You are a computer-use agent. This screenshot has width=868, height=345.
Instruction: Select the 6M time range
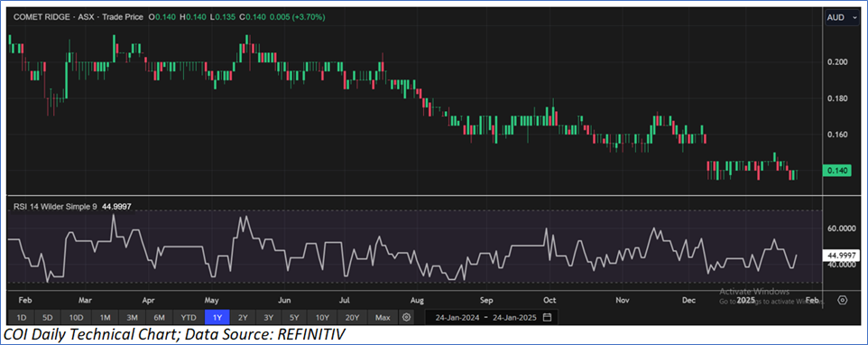[160, 317]
